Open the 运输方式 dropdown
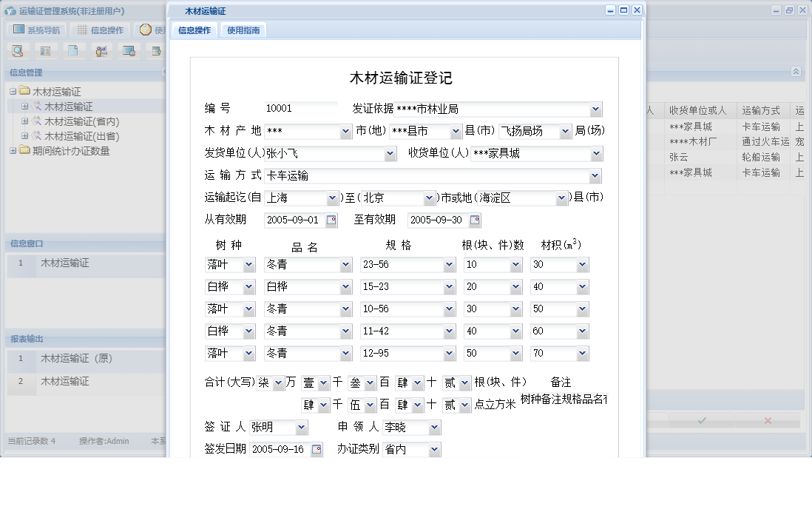 point(594,175)
